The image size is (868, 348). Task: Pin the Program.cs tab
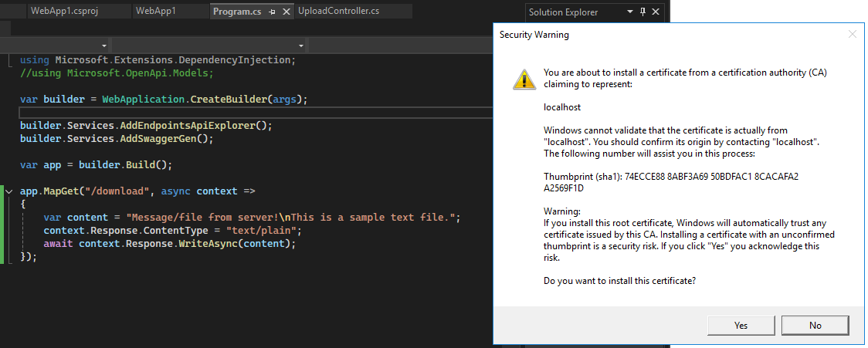[273, 12]
